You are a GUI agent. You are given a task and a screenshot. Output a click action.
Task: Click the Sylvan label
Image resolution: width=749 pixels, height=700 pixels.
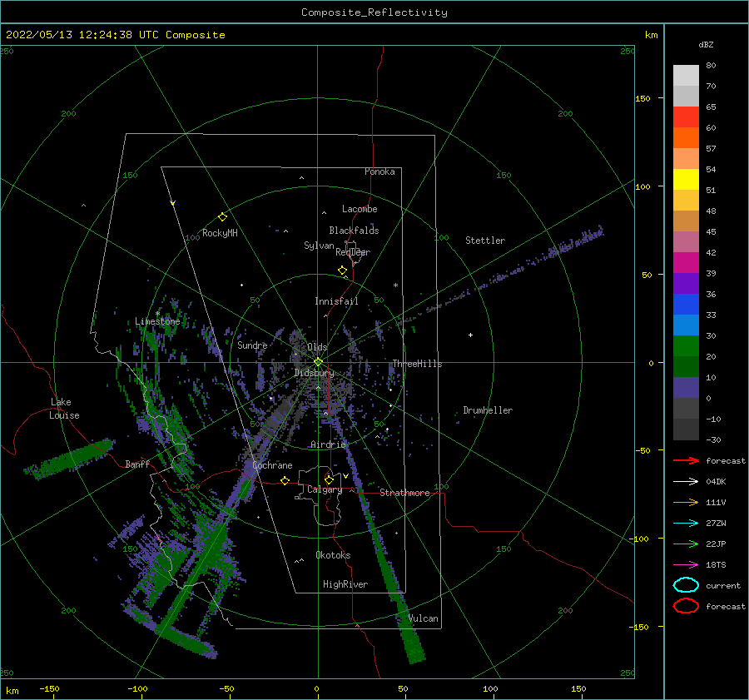[x=319, y=246]
